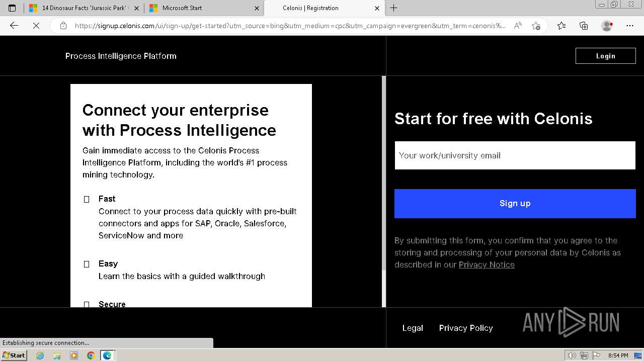This screenshot has width=644, height=362.
Task: Open the Privacy Notice link
Action: click(487, 264)
